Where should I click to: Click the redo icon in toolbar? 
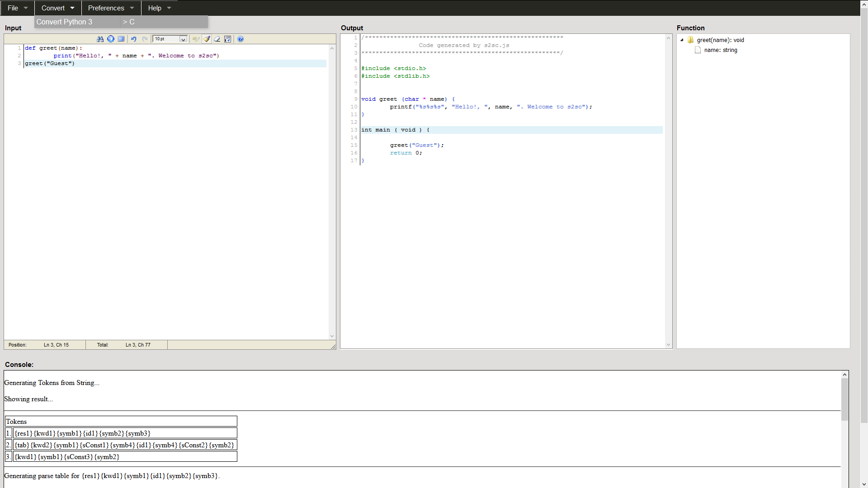tap(145, 39)
